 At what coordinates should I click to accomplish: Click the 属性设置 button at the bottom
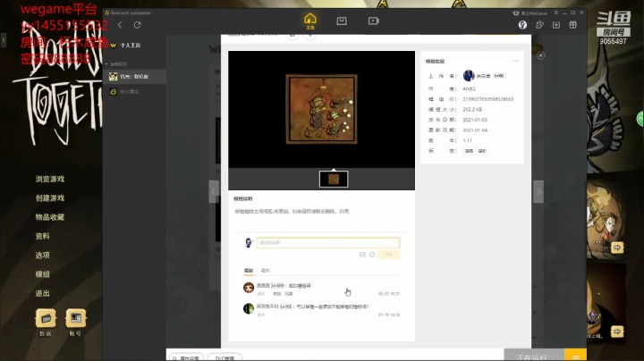coord(186,357)
